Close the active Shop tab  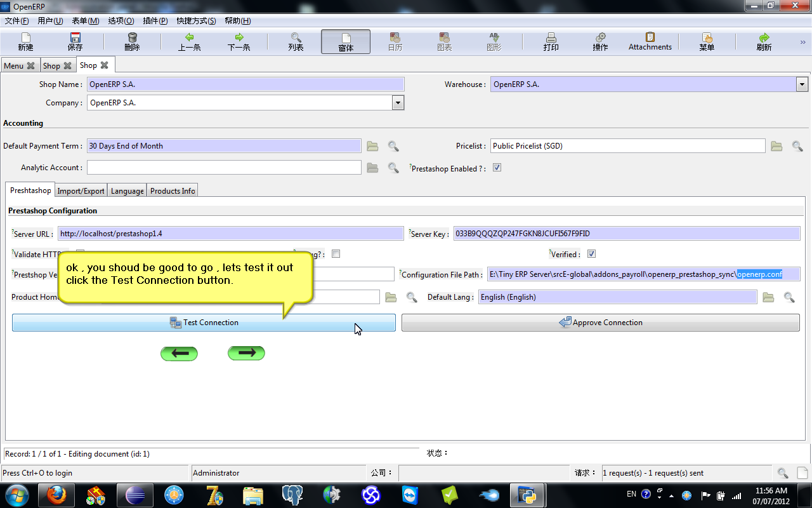tap(104, 65)
